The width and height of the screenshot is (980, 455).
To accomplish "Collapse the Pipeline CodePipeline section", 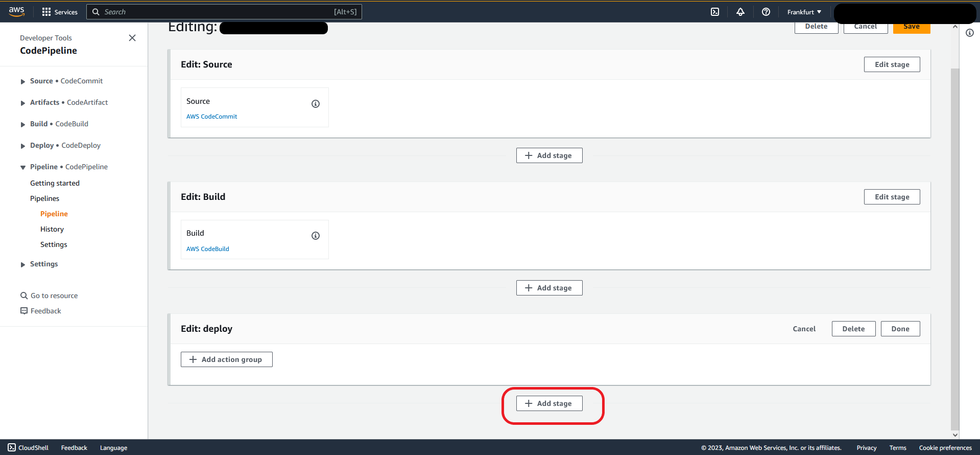I will (x=23, y=167).
